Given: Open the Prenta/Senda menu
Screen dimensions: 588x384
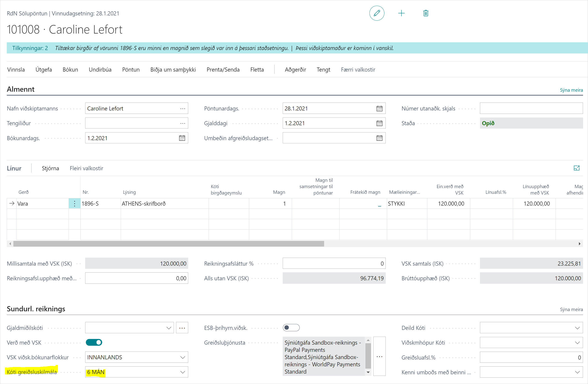Looking at the screenshot, I should coord(223,70).
